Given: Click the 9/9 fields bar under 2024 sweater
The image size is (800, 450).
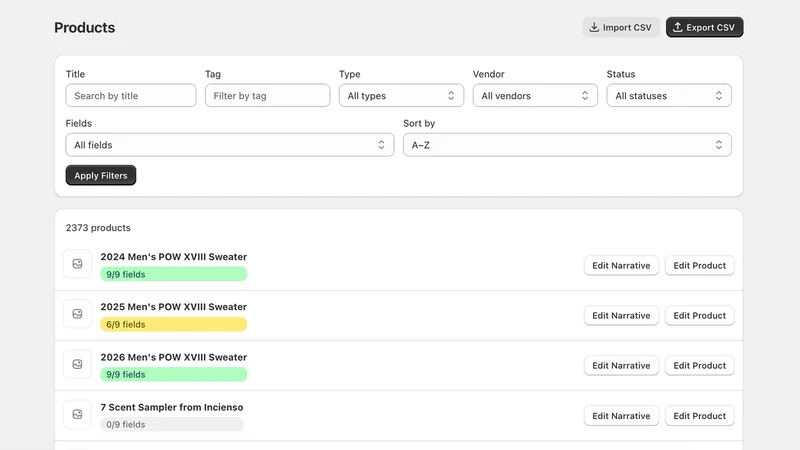Looking at the screenshot, I should coord(173,274).
